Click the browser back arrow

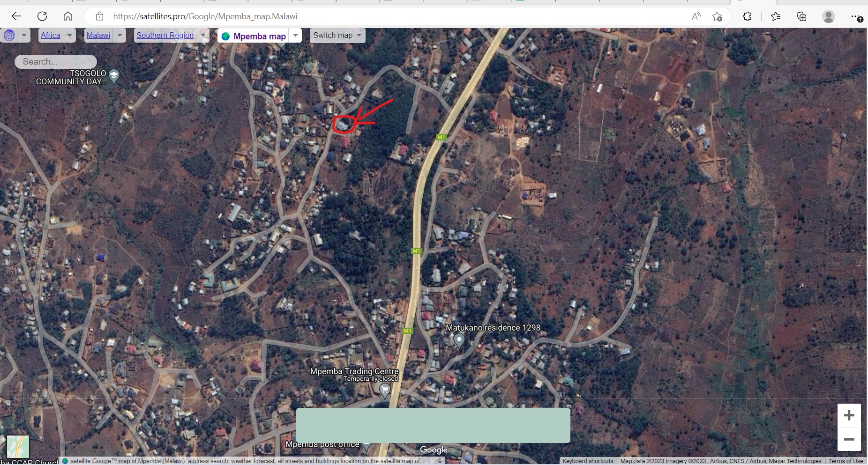point(16,16)
